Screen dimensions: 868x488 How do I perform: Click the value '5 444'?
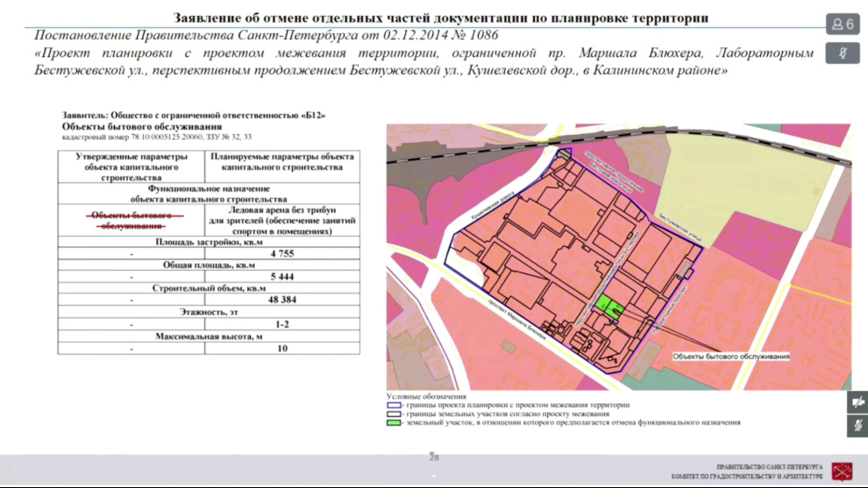click(x=282, y=277)
